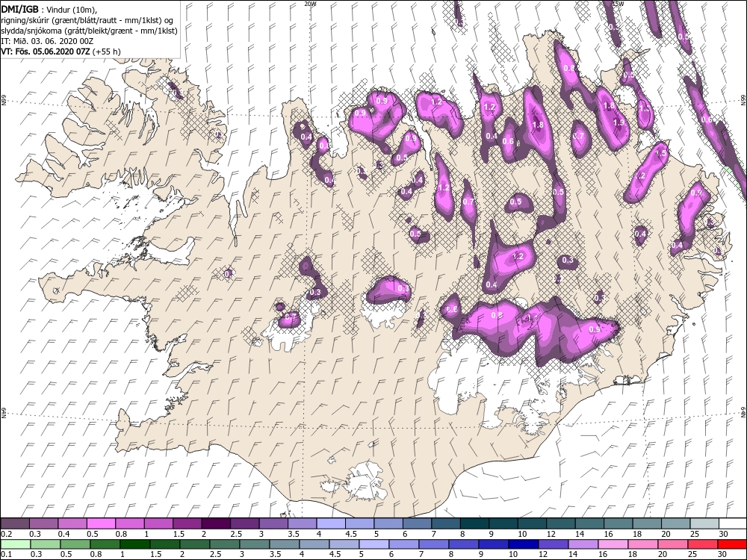This screenshot has height=560, width=747.
Task: Click the 15W longitude label
Action: click(x=618, y=3)
